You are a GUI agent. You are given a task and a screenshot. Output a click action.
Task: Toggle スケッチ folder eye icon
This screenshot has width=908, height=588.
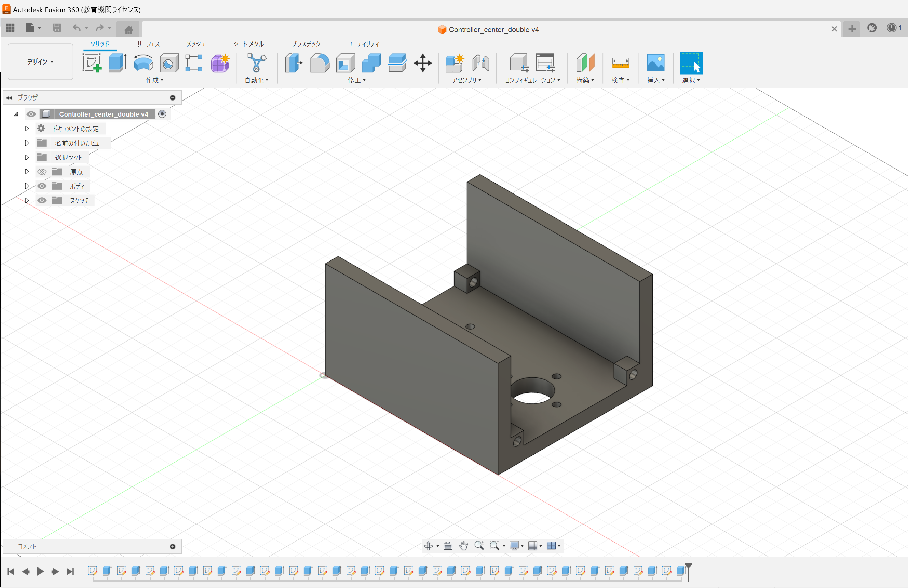pos(42,200)
